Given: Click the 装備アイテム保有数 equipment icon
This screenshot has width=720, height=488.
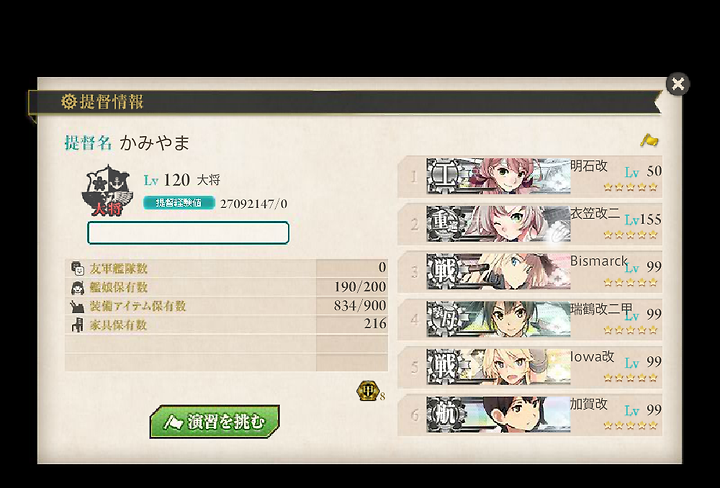Looking at the screenshot, I should click(78, 306).
